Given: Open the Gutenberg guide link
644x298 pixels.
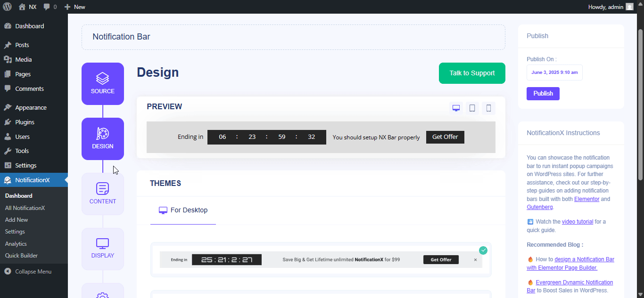Looking at the screenshot, I should (x=539, y=207).
